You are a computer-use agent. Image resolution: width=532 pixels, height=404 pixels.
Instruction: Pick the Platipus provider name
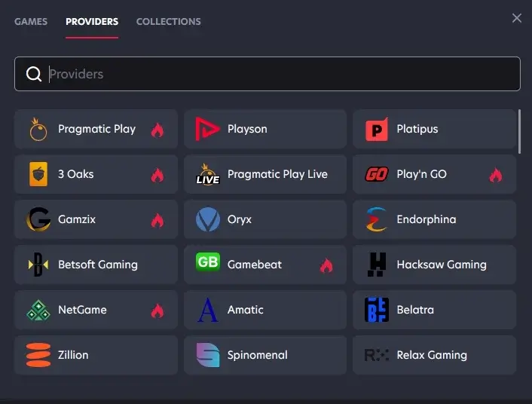pos(417,129)
